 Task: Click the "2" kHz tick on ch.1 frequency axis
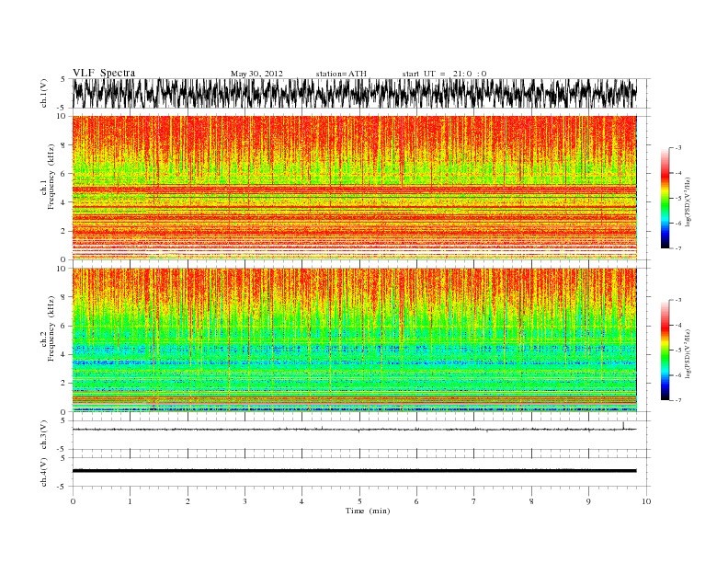click(64, 231)
